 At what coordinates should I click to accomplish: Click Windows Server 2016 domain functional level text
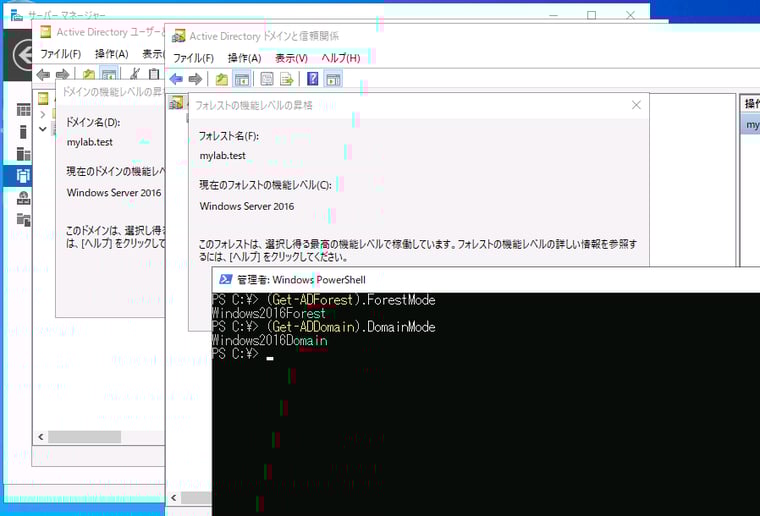coord(114,192)
